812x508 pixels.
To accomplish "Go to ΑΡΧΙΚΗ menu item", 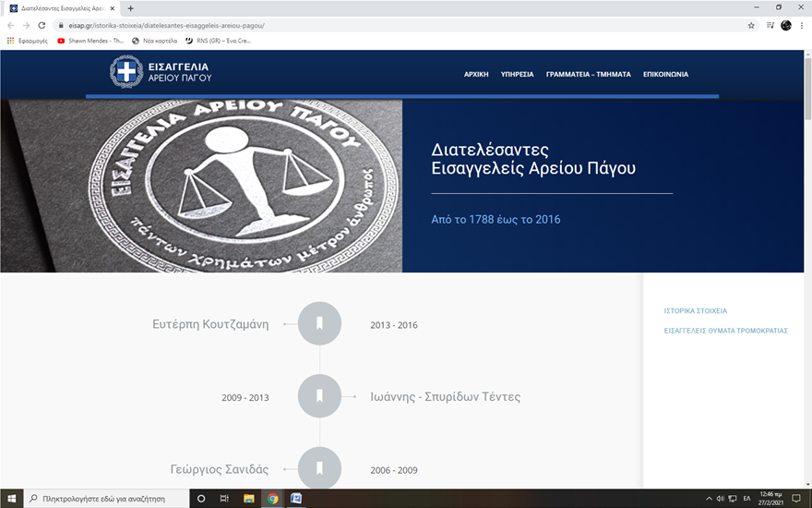I will 476,74.
